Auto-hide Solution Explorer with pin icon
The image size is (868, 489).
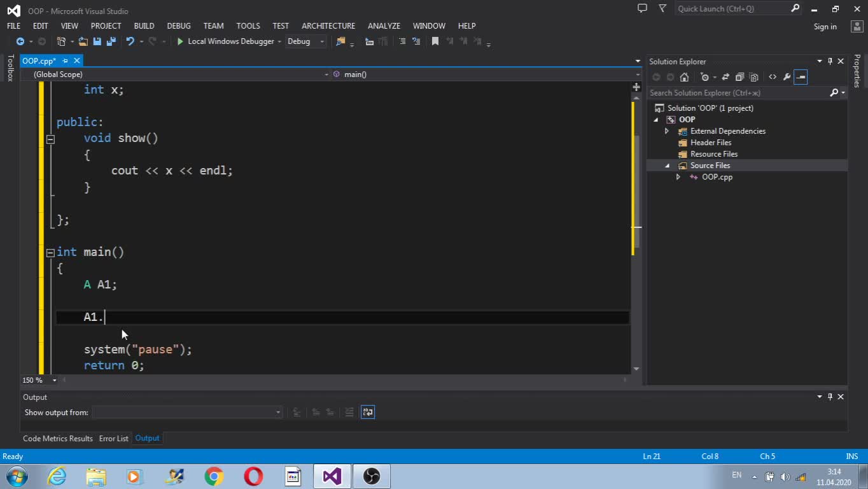pos(830,61)
